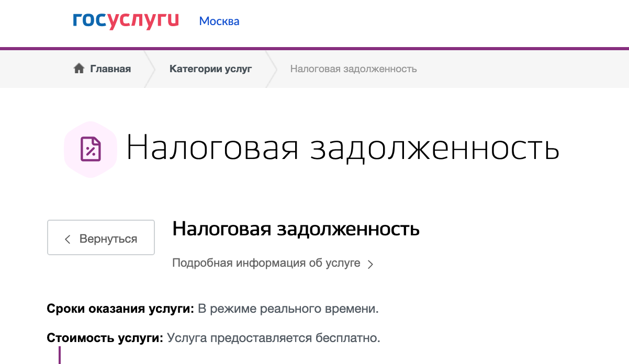Click the Вернуться button
The image size is (629, 364).
101,237
